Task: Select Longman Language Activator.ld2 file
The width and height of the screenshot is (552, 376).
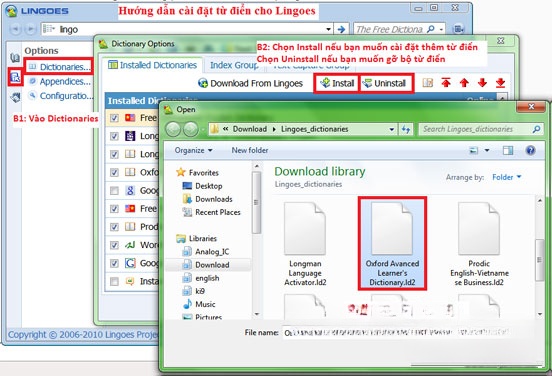Action: pos(305,244)
